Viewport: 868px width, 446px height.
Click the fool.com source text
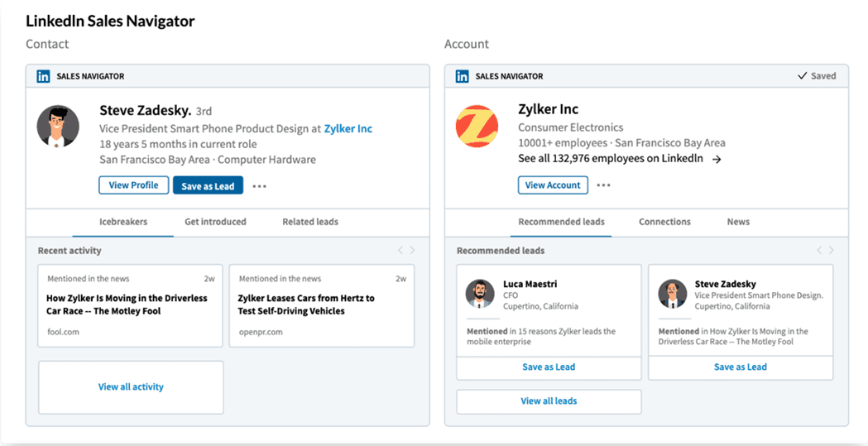63,332
